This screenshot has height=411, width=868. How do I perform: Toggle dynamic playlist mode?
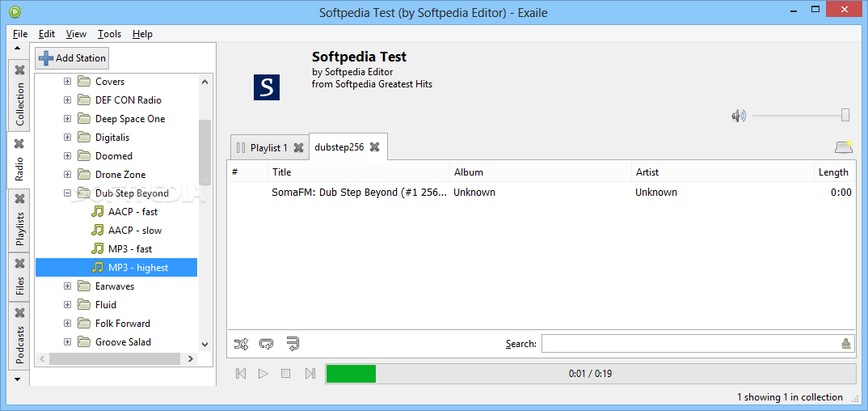pyautogui.click(x=293, y=344)
